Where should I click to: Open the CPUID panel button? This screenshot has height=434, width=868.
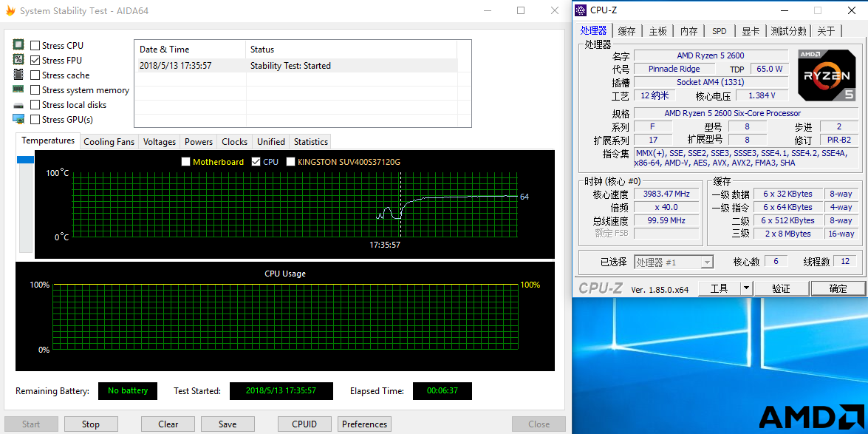point(305,424)
